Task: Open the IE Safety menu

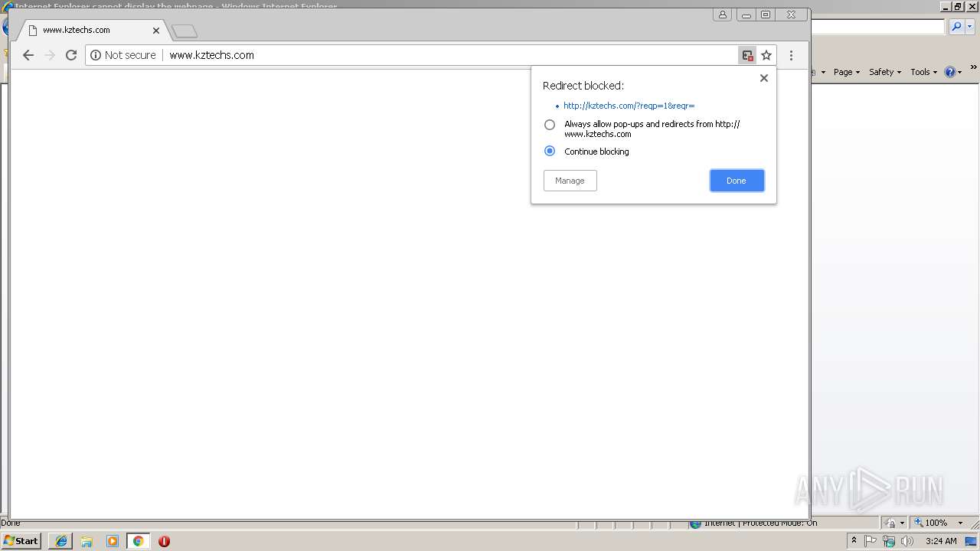Action: (x=885, y=72)
